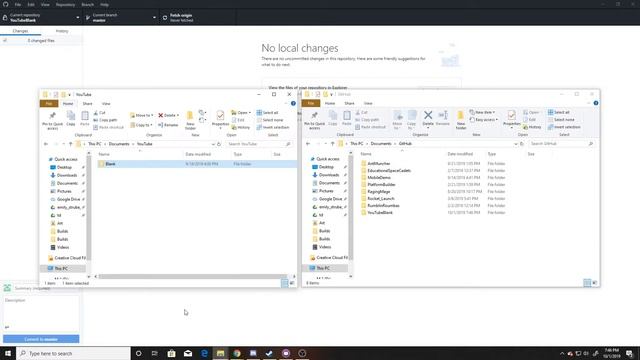Open Properties in GitHub window ribbon

pyautogui.click(x=511, y=119)
